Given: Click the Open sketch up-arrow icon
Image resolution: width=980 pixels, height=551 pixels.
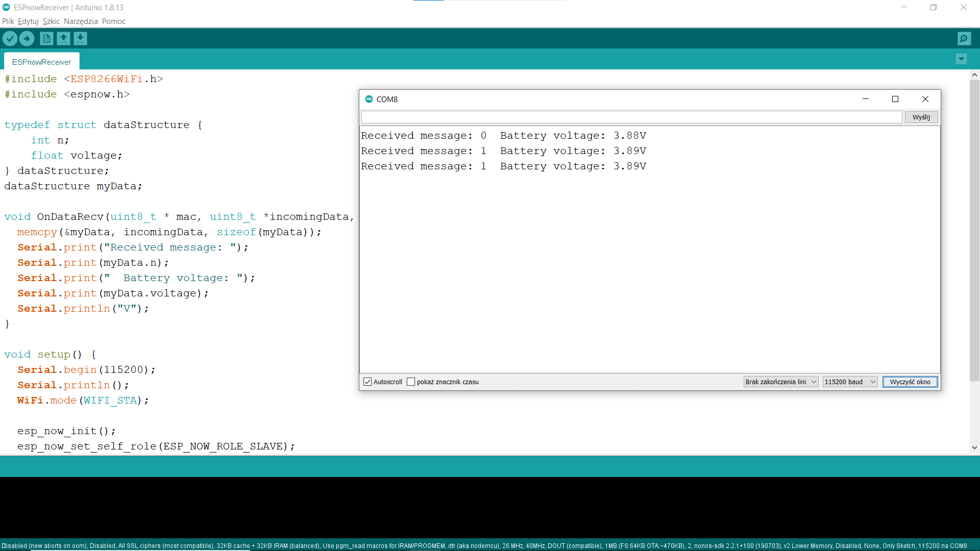Looking at the screenshot, I should tap(63, 38).
